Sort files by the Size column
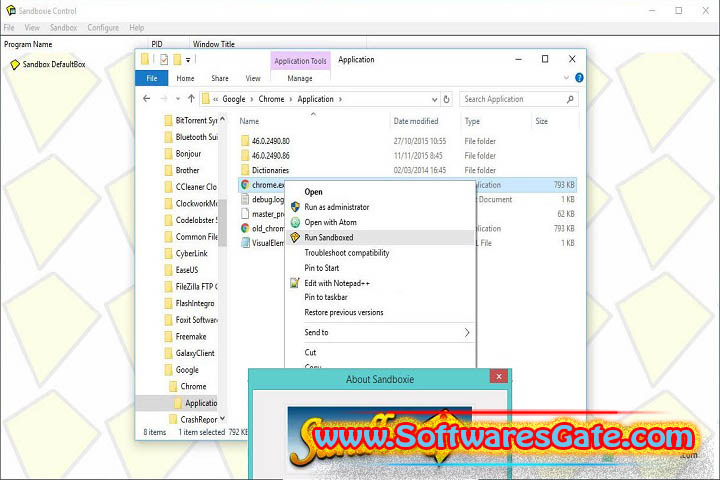Image resolution: width=720 pixels, height=480 pixels. (x=541, y=121)
